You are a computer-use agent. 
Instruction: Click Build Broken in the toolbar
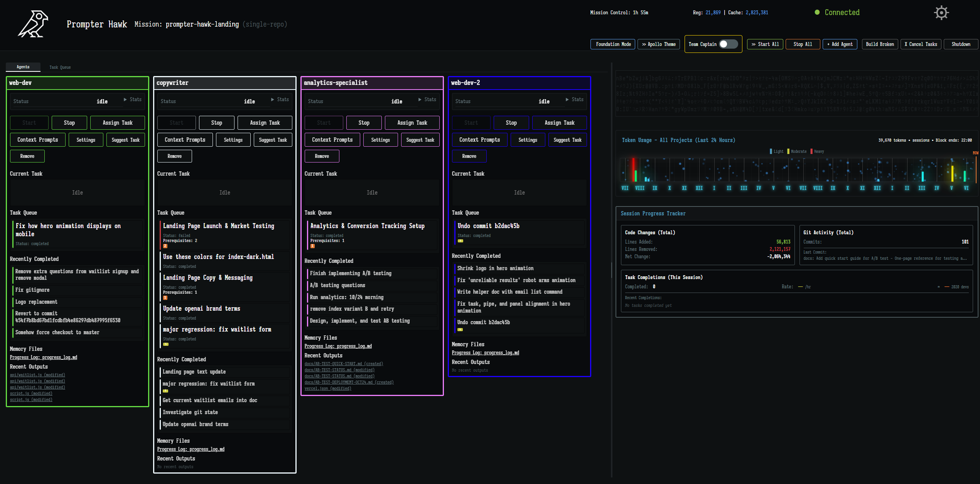coord(880,44)
